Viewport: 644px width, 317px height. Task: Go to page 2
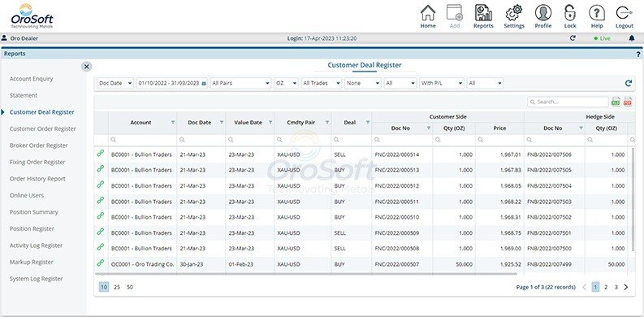tap(606, 287)
